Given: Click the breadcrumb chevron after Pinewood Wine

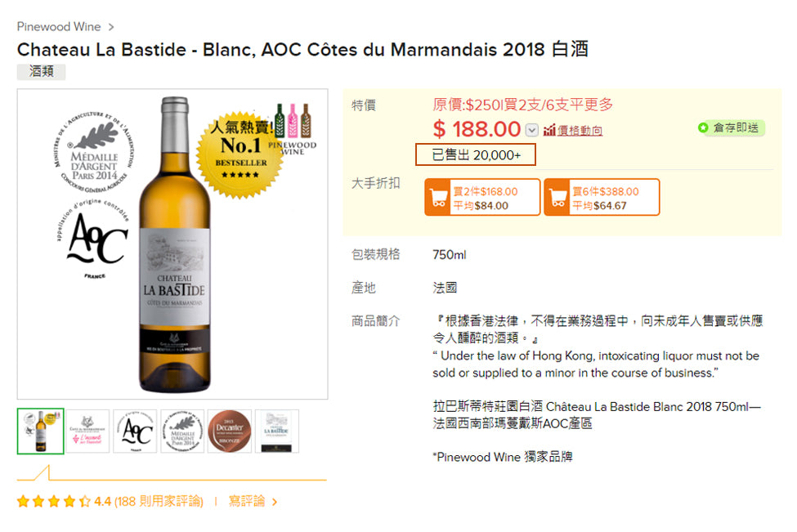Looking at the screenshot, I should [111, 27].
